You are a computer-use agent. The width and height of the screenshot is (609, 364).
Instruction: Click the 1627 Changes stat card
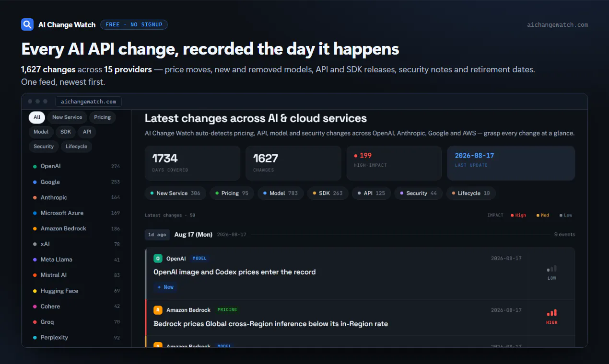293,163
